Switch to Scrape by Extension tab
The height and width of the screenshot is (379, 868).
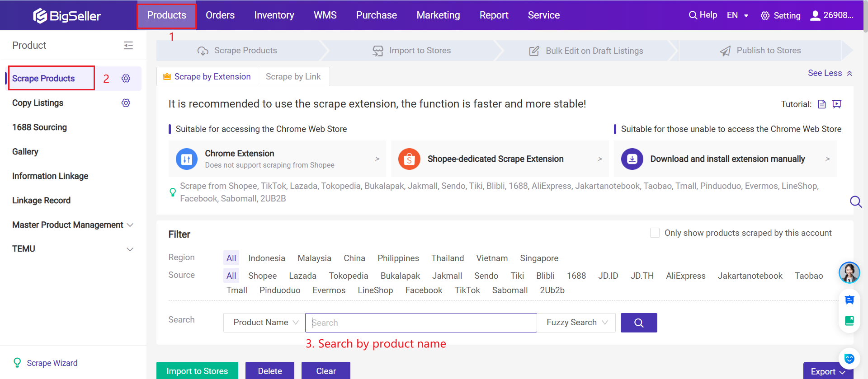pyautogui.click(x=207, y=77)
